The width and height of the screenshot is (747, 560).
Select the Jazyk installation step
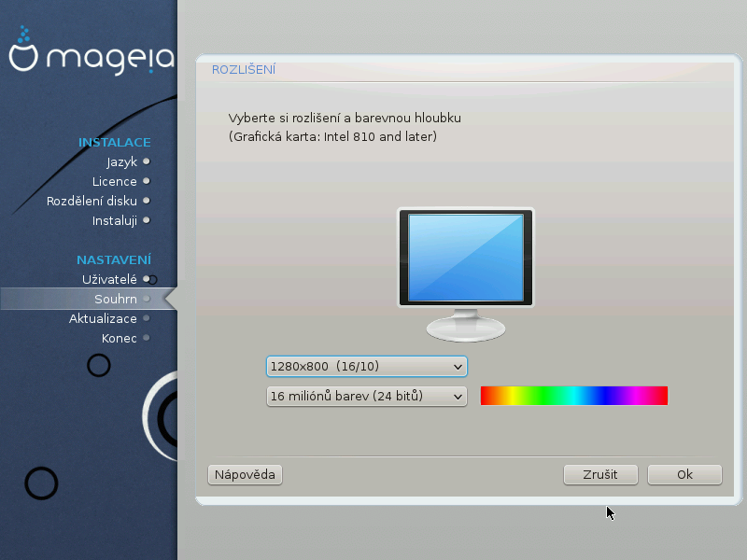pyautogui.click(x=121, y=161)
